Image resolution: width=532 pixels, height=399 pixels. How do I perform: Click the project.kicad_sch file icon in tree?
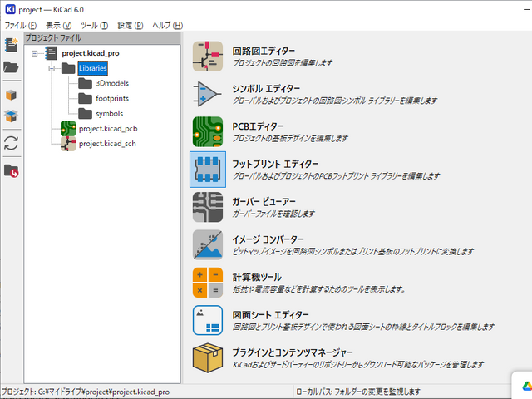tap(68, 144)
